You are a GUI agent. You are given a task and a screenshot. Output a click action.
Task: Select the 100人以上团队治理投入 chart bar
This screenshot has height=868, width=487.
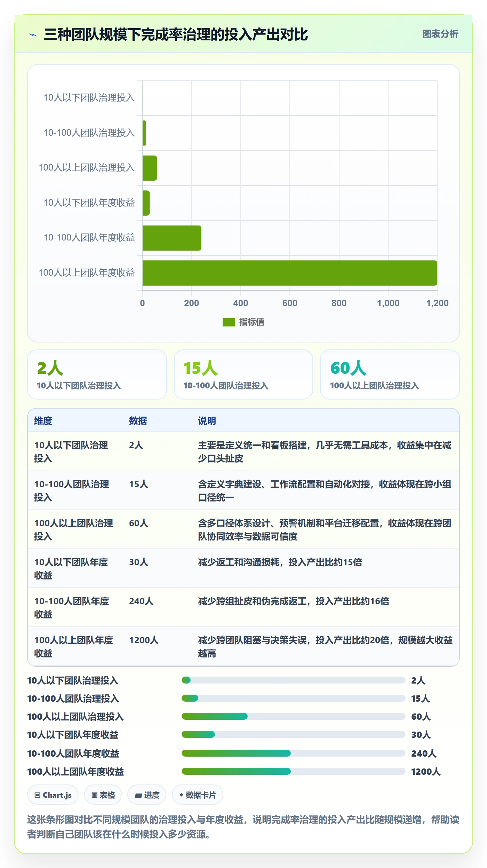(x=150, y=168)
